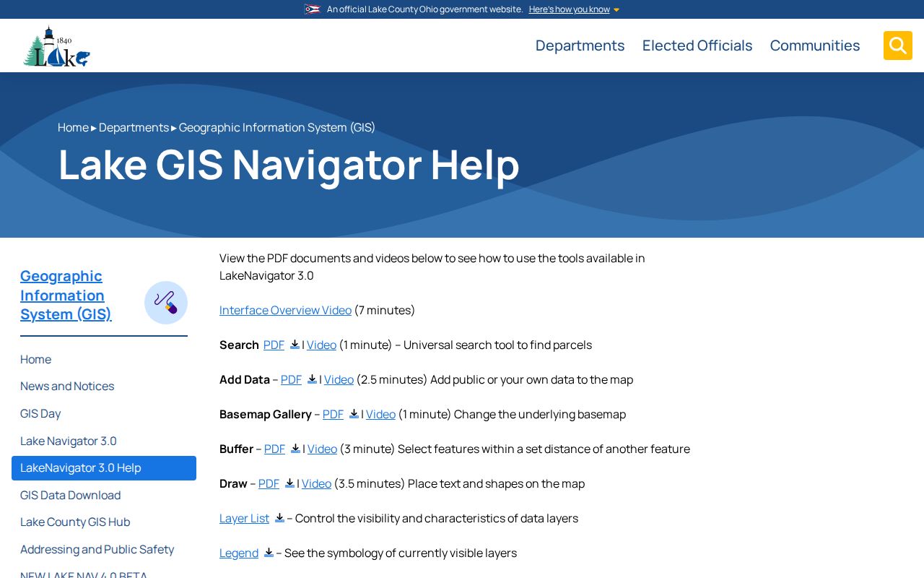Click download icon beside Add Data PDF

pyautogui.click(x=312, y=379)
